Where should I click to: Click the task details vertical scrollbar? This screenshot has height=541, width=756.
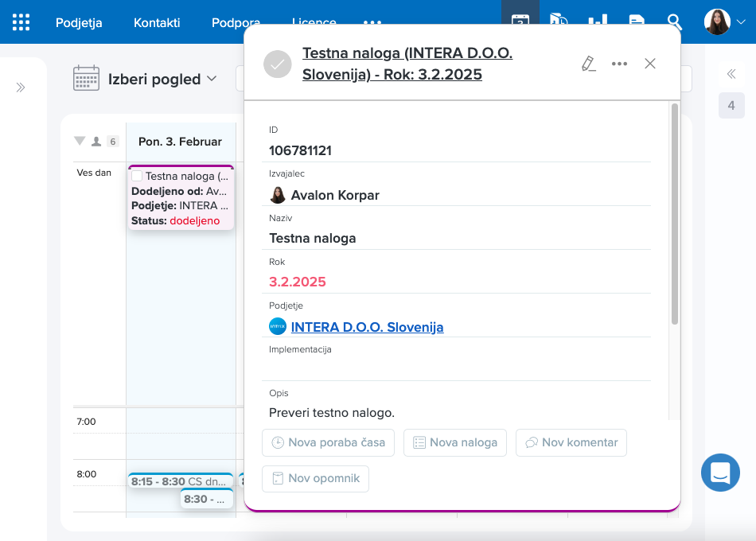(674, 215)
